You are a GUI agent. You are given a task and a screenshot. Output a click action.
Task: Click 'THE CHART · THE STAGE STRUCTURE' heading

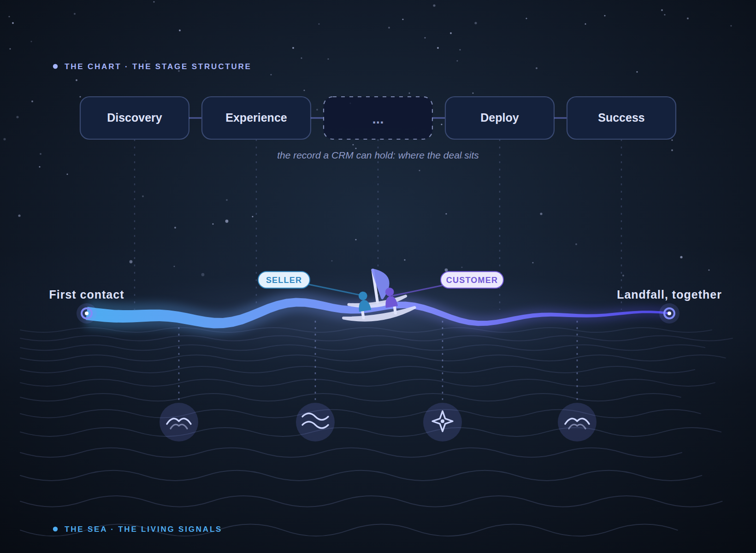click(158, 66)
